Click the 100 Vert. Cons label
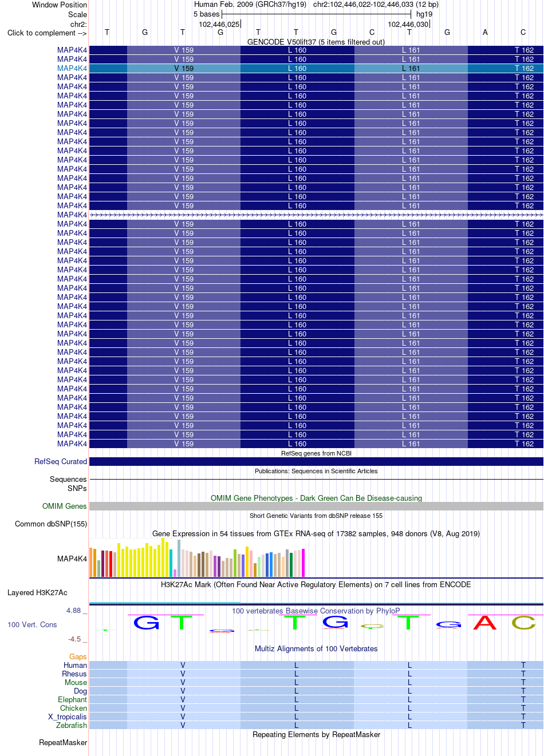The width and height of the screenshot is (544, 756). point(32,624)
